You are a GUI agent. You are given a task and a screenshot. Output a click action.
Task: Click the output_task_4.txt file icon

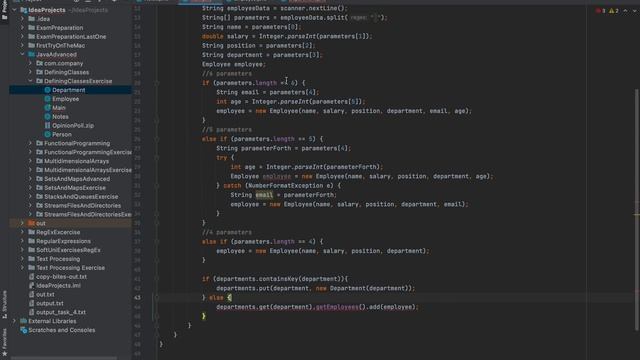coord(32,312)
